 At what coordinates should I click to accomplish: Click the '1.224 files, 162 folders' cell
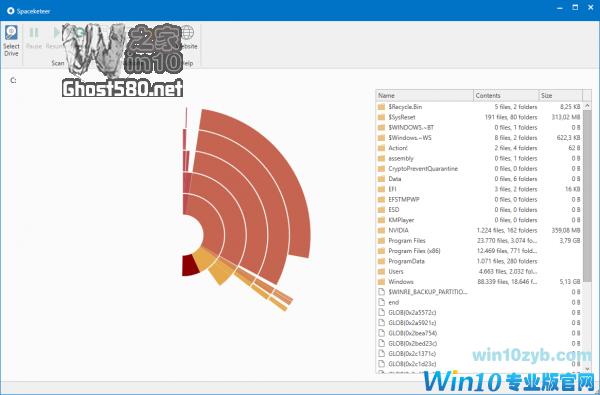coord(507,230)
